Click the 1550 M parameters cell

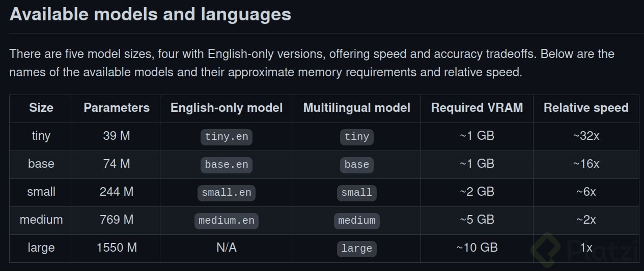coord(117,248)
